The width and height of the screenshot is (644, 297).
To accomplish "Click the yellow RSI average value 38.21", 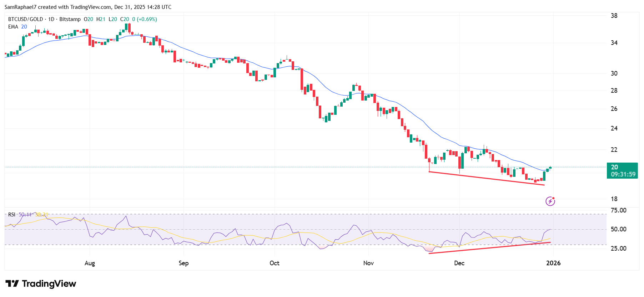I will (x=41, y=215).
